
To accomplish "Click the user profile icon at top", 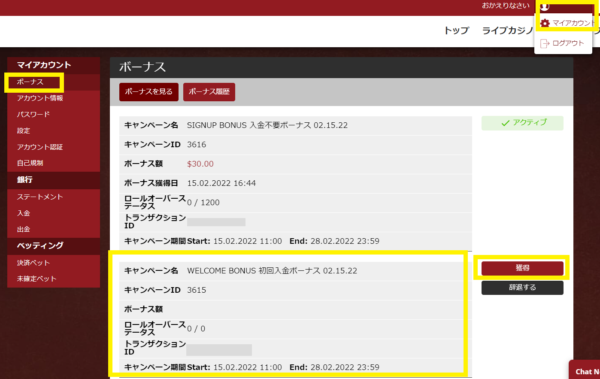I will [x=545, y=7].
